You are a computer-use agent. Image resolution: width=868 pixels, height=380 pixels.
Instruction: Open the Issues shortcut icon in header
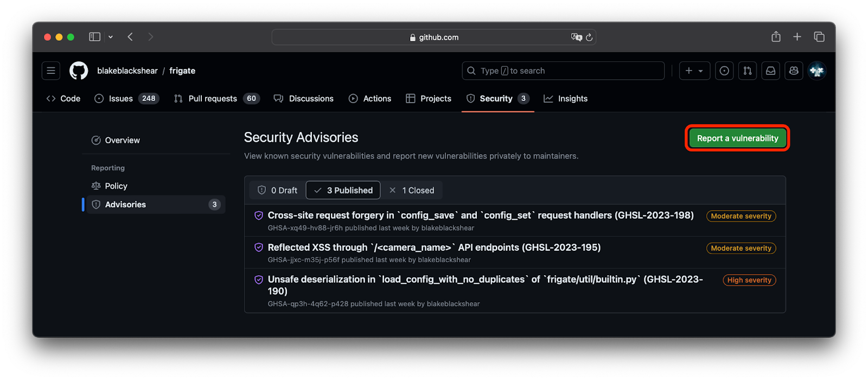(724, 71)
